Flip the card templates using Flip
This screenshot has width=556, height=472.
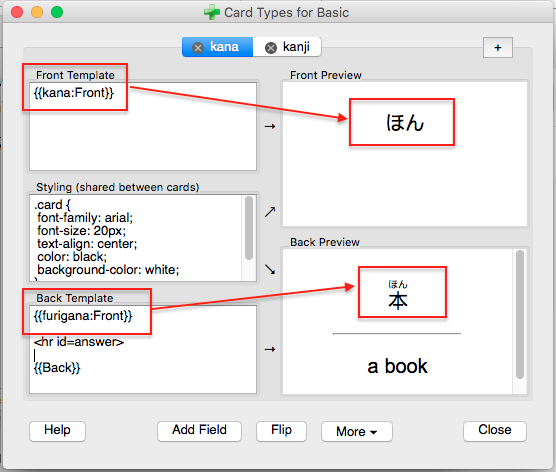281,431
